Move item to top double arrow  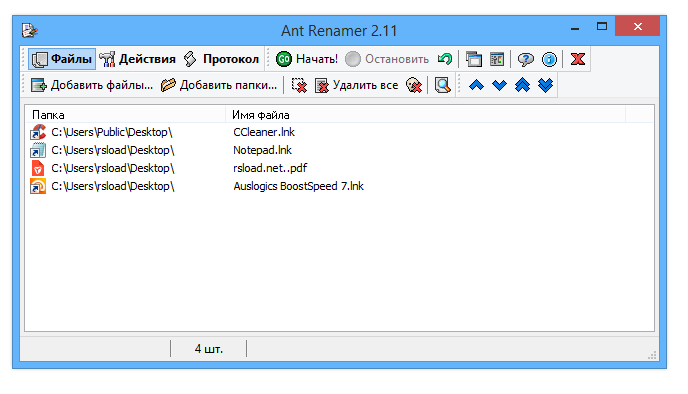tap(522, 85)
